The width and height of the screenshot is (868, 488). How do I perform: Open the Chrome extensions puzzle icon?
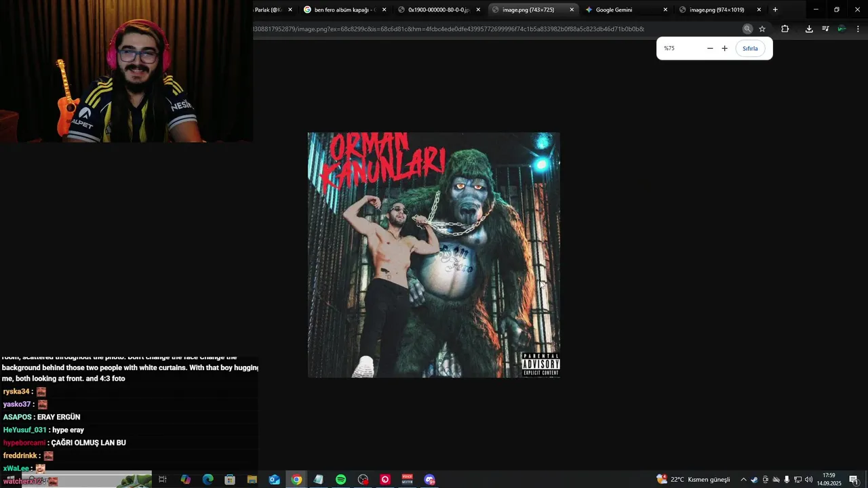coord(785,29)
